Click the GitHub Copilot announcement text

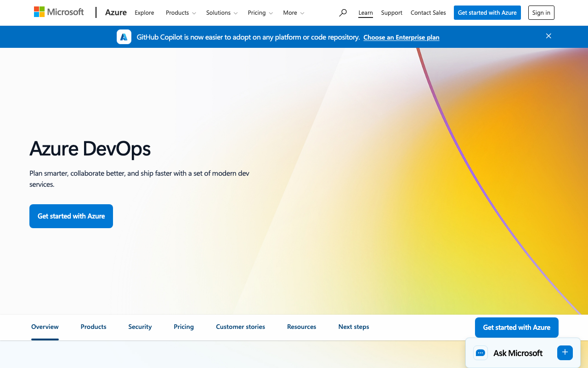coord(248,37)
